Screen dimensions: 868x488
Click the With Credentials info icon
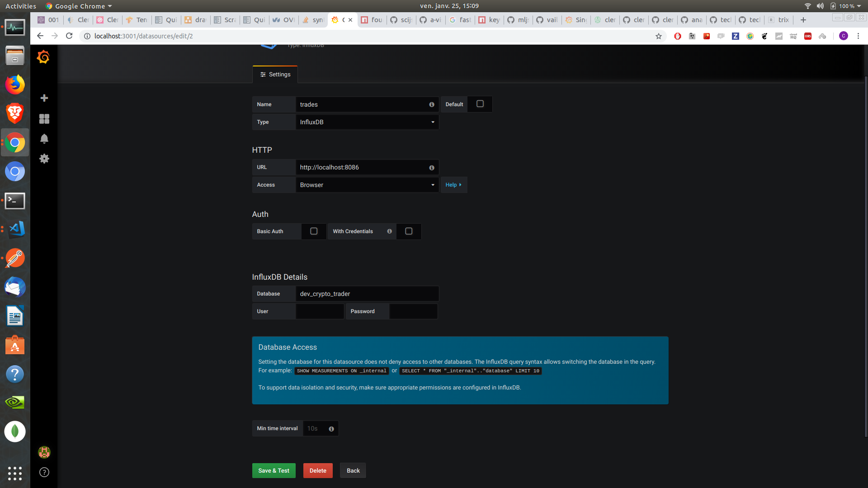[389, 231]
